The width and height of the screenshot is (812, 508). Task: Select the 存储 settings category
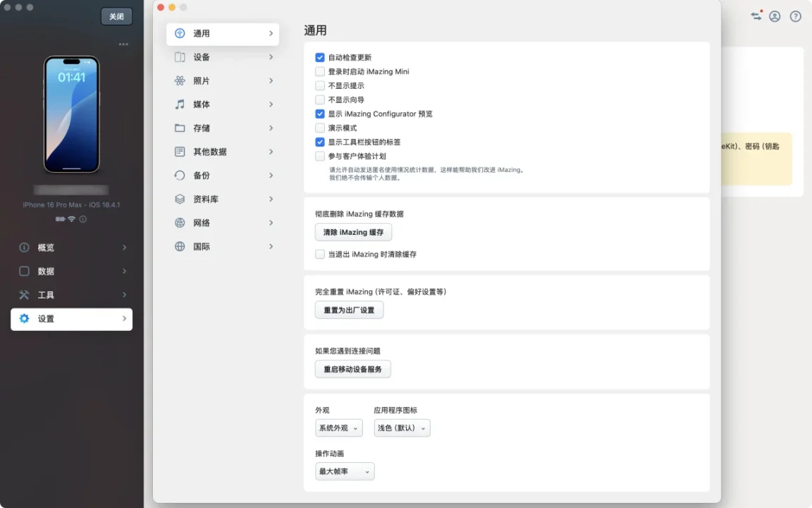tap(223, 128)
